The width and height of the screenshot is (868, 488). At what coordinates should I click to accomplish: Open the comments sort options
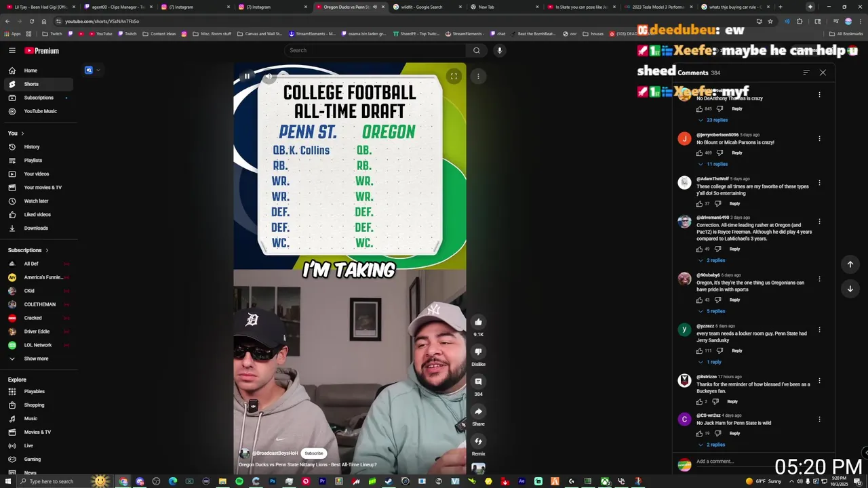pos(806,73)
